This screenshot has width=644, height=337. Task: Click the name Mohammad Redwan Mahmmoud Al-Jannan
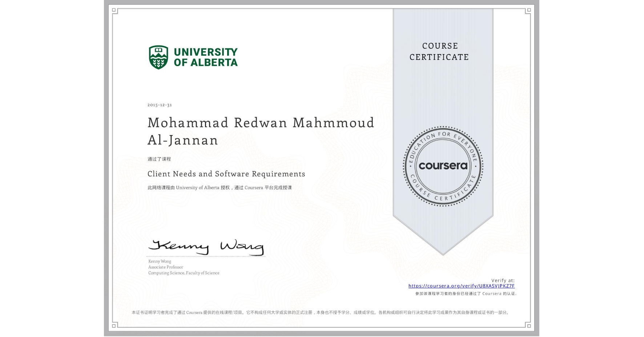[x=261, y=131]
